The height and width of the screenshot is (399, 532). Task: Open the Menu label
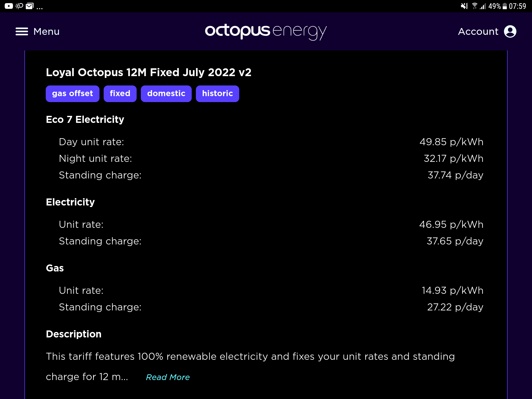click(46, 31)
